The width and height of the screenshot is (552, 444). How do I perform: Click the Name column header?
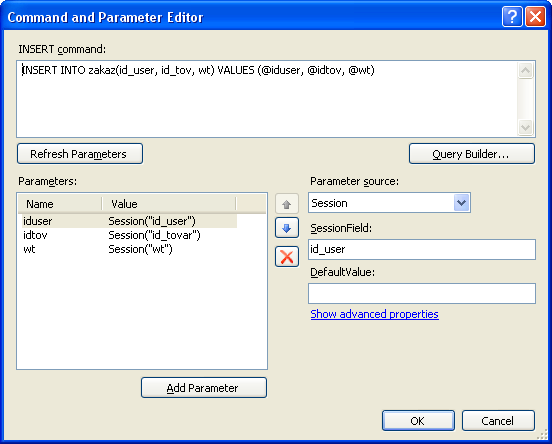(x=60, y=204)
